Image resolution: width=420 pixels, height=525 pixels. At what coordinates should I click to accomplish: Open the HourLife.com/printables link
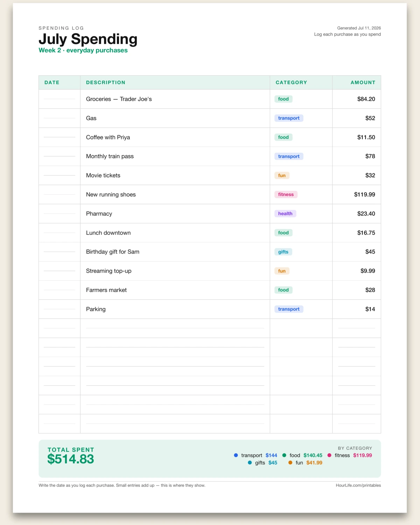(x=358, y=485)
